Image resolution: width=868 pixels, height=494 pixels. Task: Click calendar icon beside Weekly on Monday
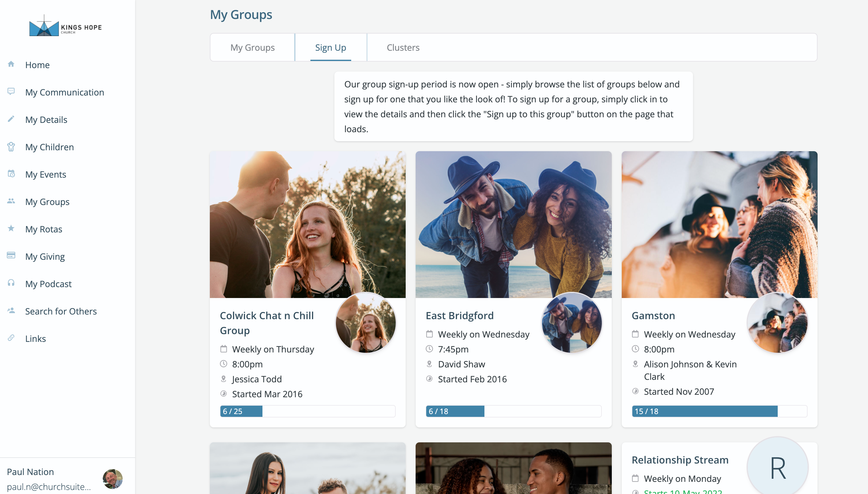(635, 478)
